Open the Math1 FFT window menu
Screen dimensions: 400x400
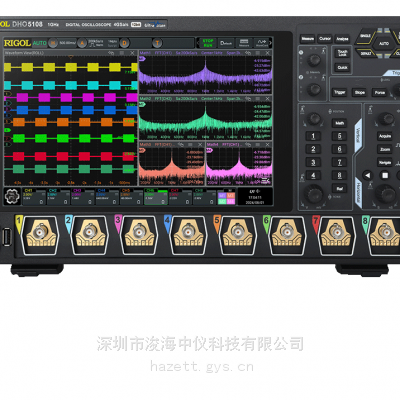pos(258,53)
